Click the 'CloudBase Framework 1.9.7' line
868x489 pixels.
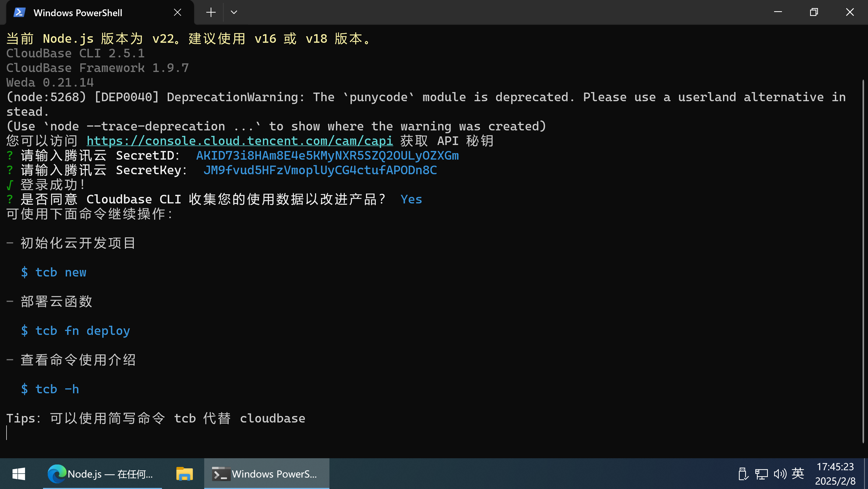pyautogui.click(x=97, y=68)
